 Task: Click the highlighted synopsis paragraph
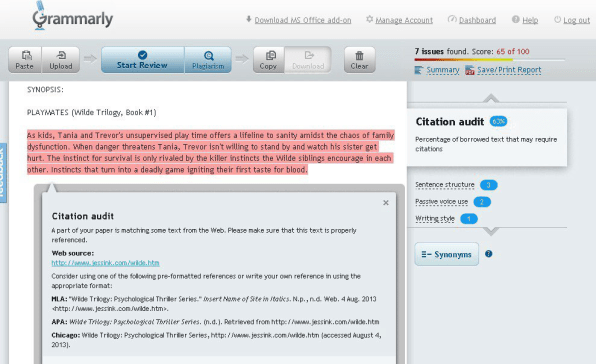click(x=211, y=152)
